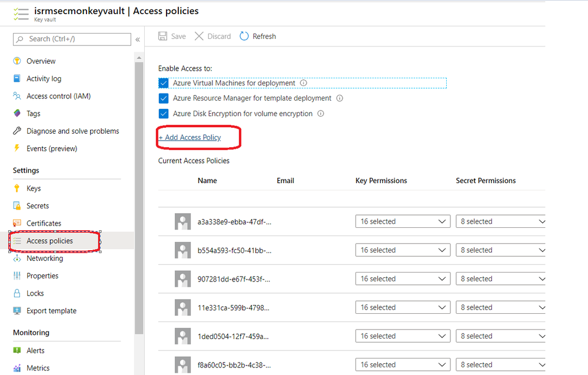This screenshot has height=375, width=588.
Task: Open Key Permissions dropdown for 1ded0504-12f7-459a
Action: (403, 336)
